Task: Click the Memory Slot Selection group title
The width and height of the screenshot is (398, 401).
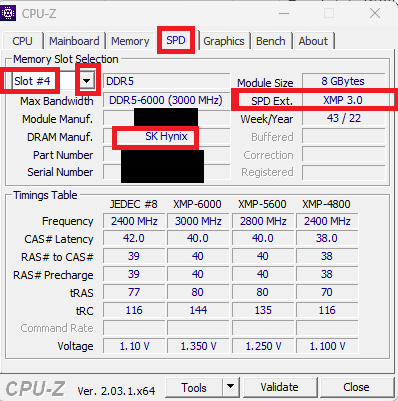Action: [66, 59]
